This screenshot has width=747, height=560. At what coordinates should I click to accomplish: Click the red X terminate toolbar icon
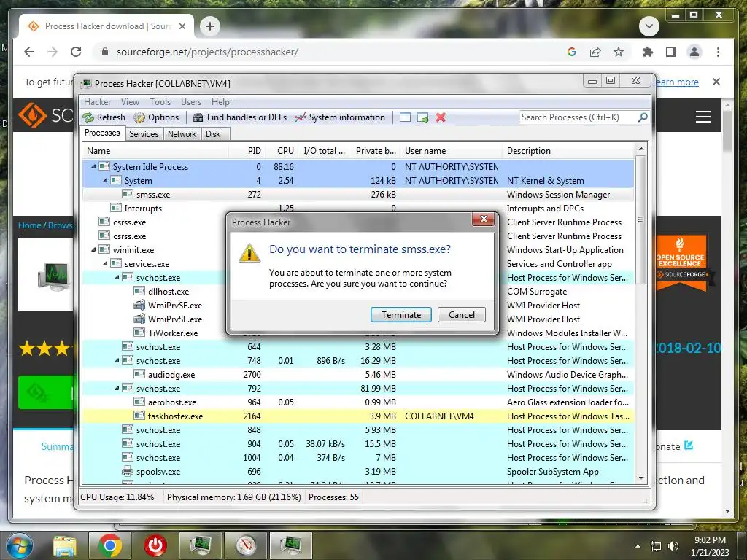point(441,117)
